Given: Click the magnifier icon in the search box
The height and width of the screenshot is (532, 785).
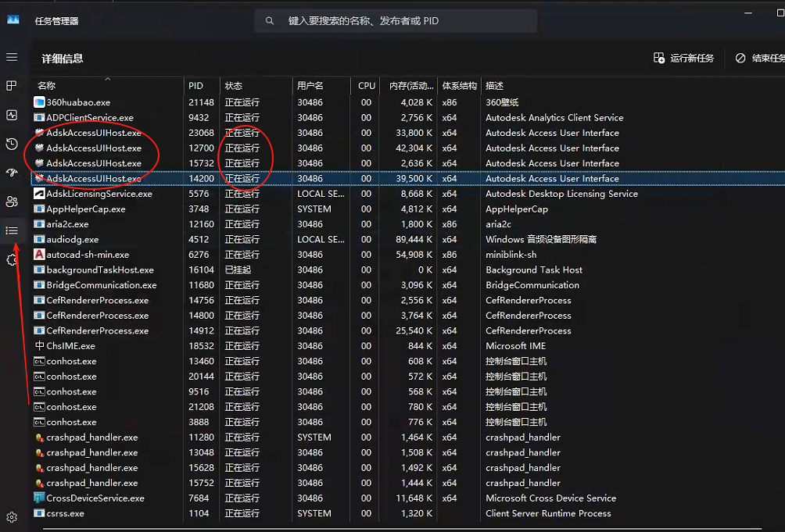Looking at the screenshot, I should click(x=269, y=21).
